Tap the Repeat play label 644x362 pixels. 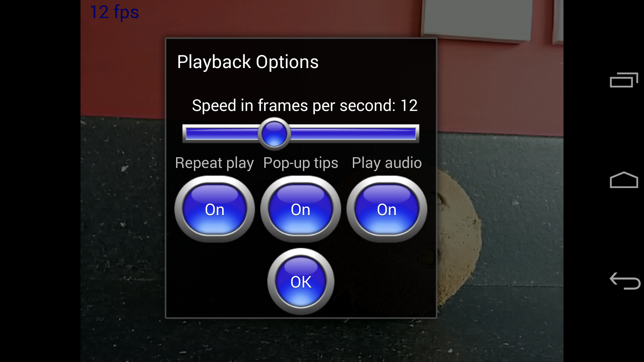click(x=214, y=163)
